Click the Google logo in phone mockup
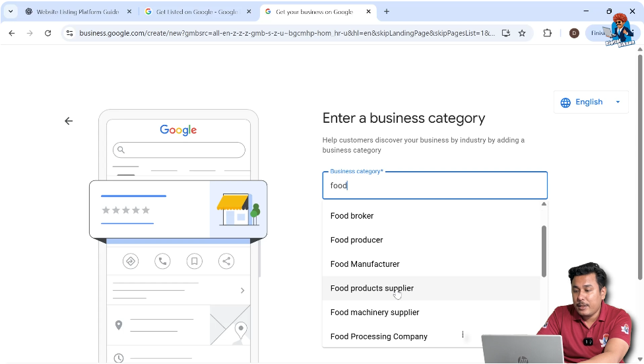 [x=178, y=130]
